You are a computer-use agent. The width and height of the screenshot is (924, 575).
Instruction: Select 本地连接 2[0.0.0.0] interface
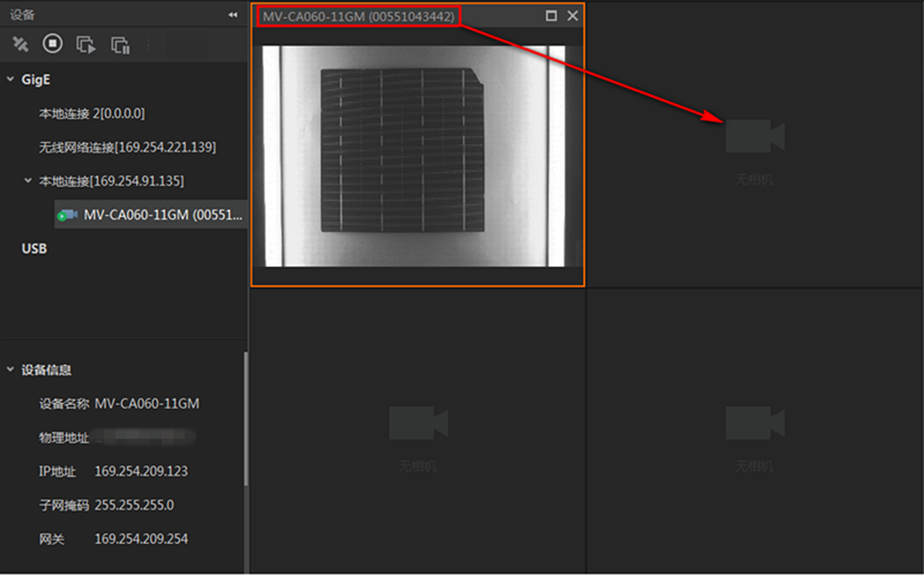(92, 113)
